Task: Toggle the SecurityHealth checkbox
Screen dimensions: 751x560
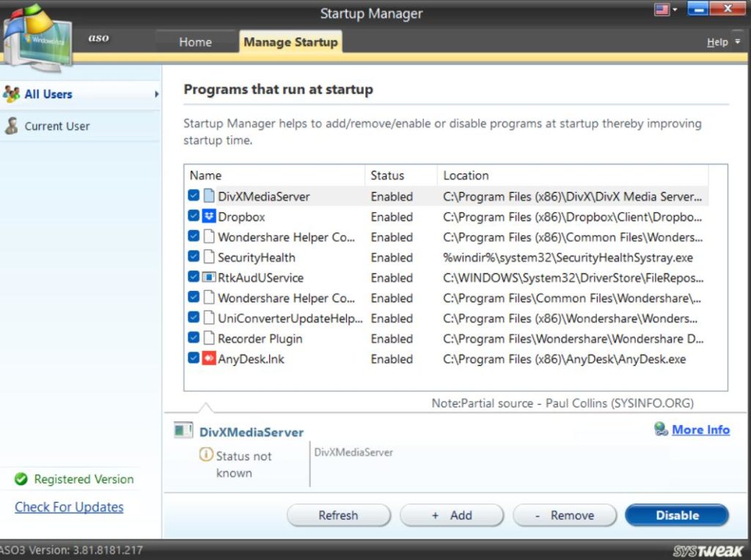Action: point(194,257)
